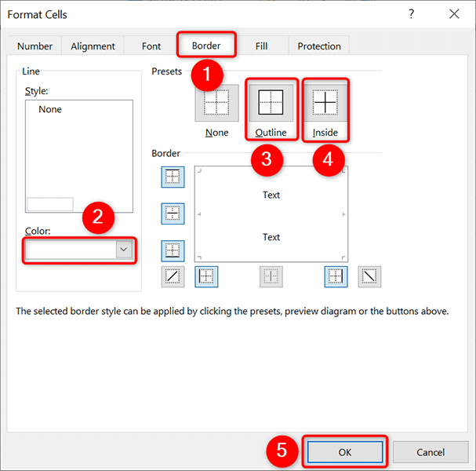Open the Font tab
Image resolution: width=476 pixels, height=471 pixels.
pyautogui.click(x=151, y=46)
